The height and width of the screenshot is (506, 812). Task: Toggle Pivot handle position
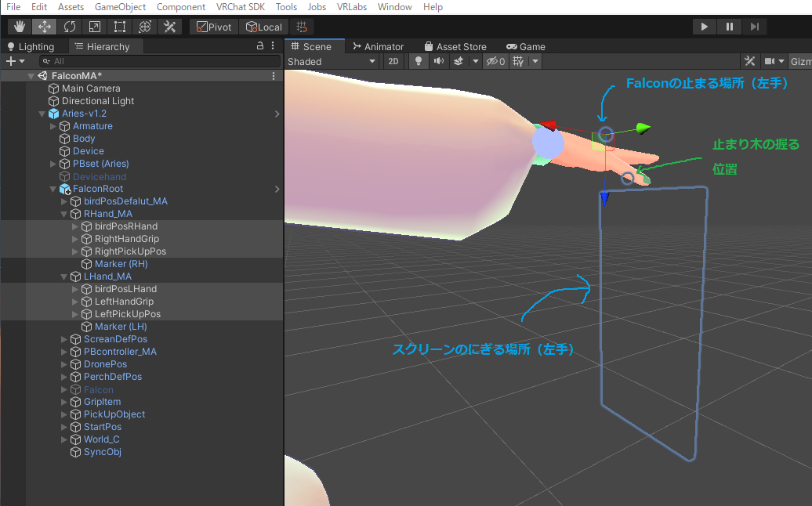[x=214, y=27]
